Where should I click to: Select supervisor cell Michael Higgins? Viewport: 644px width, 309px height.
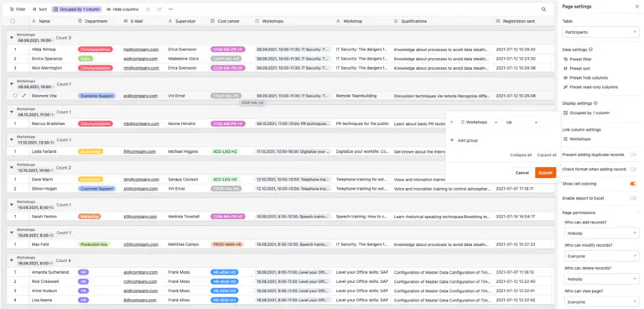(x=183, y=151)
